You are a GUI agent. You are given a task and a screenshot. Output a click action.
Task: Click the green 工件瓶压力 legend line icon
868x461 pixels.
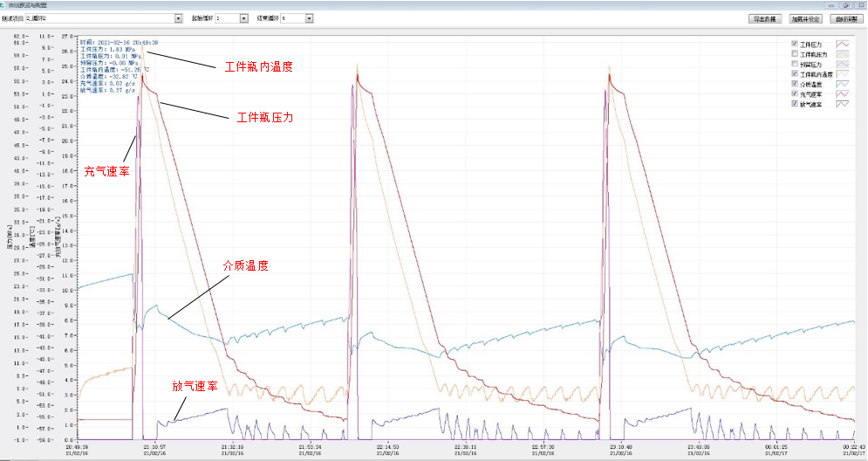[843, 54]
